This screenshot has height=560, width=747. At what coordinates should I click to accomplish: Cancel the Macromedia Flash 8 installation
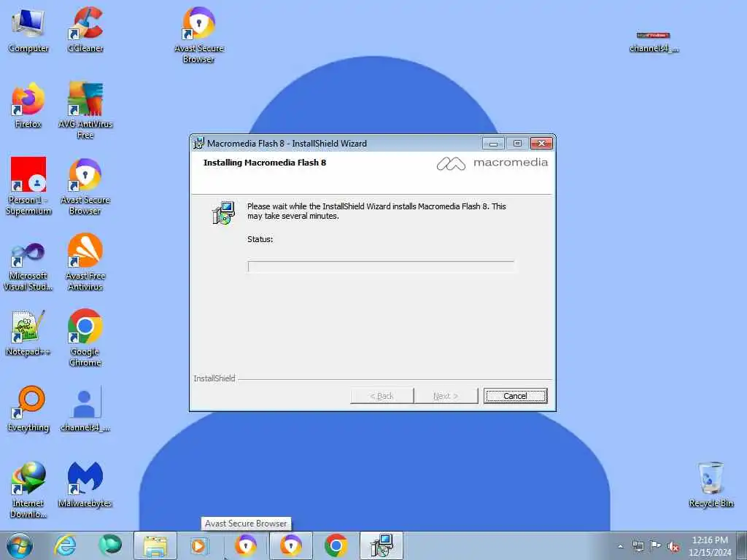(x=516, y=396)
